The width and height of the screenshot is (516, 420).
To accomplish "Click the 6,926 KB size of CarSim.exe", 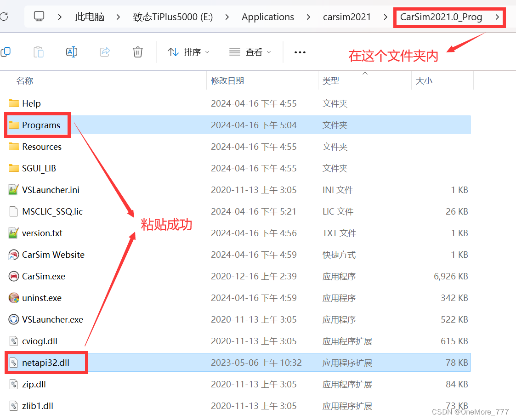I will click(x=451, y=277).
